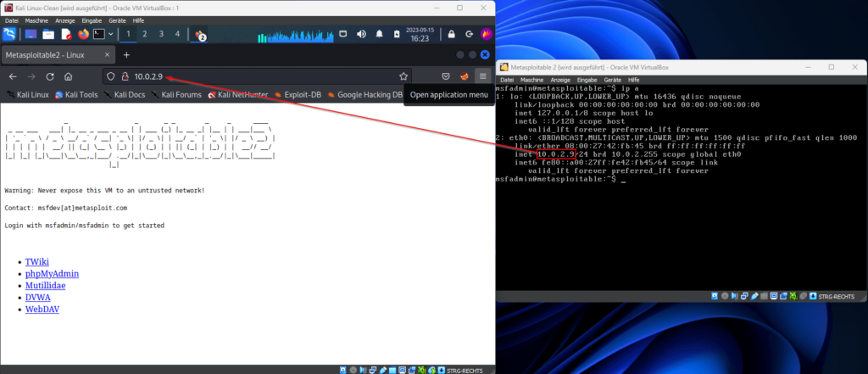The image size is (868, 374).
Task: Open the Kali dragon applications menu
Action: (10, 35)
